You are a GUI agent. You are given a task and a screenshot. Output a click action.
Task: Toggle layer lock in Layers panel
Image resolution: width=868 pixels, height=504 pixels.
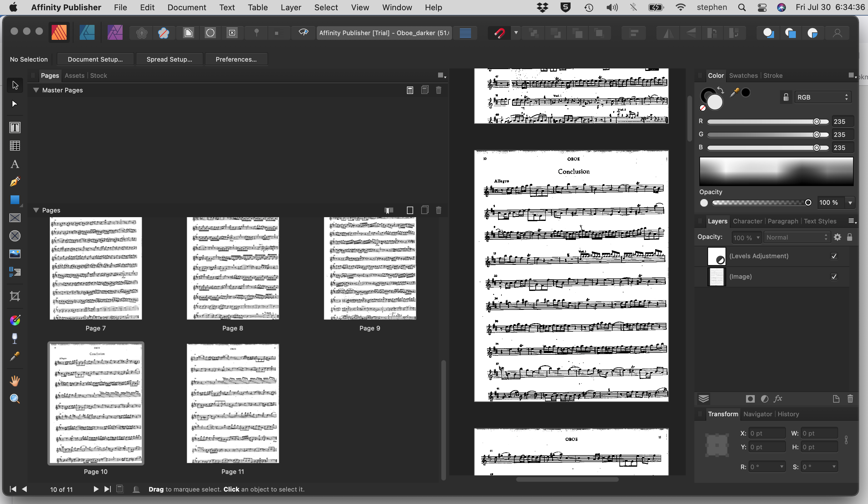849,237
